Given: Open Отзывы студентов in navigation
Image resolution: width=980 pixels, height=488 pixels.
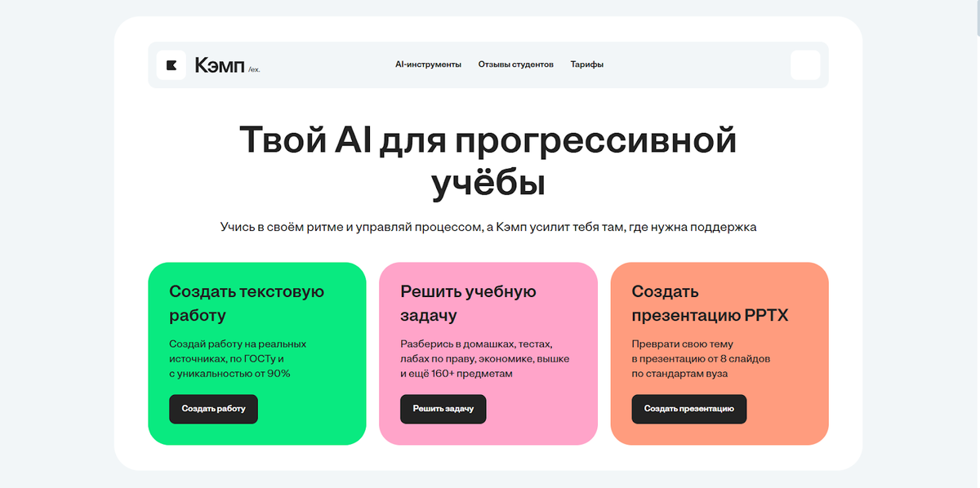Looking at the screenshot, I should [x=516, y=64].
